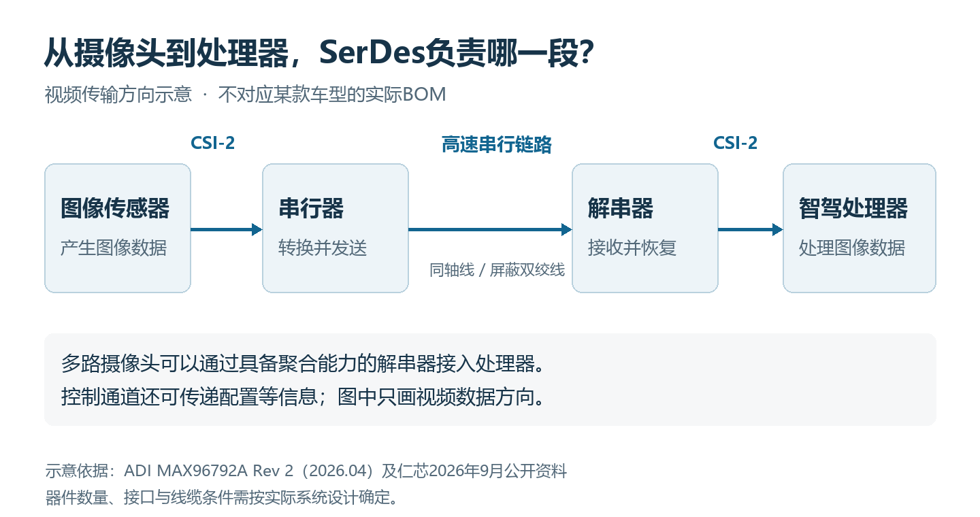The width and height of the screenshot is (980, 517).
Task: Click the 解串器 block
Action: point(645,228)
